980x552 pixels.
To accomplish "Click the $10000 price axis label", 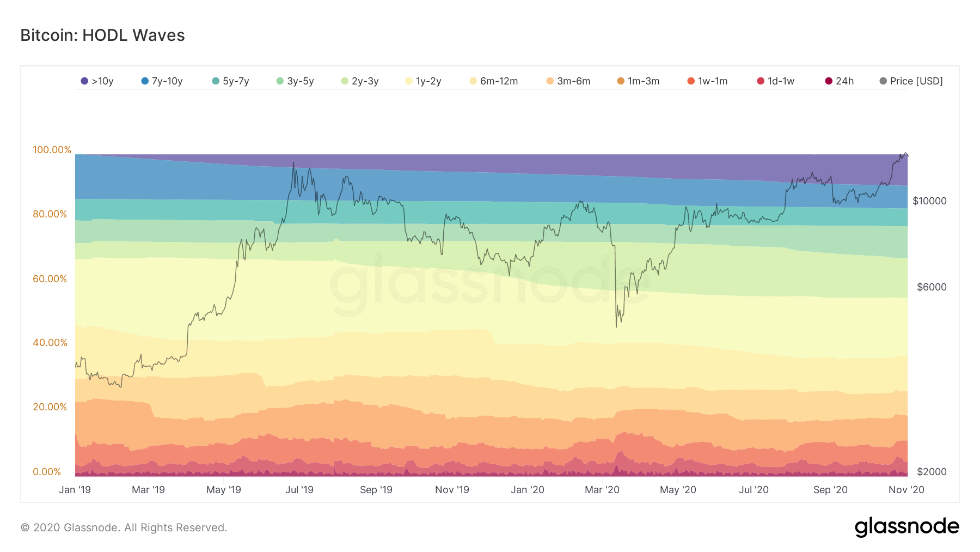I will pos(929,201).
